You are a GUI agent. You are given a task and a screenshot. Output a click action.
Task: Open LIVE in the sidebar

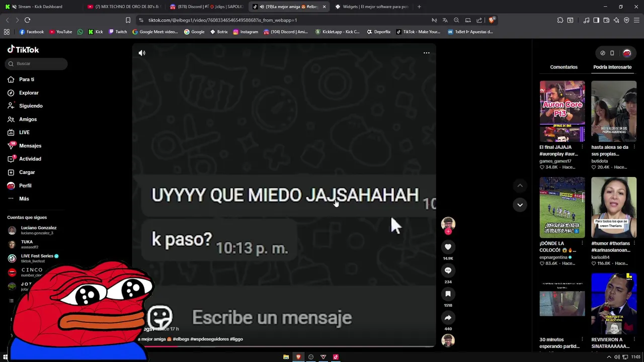coord(19,132)
